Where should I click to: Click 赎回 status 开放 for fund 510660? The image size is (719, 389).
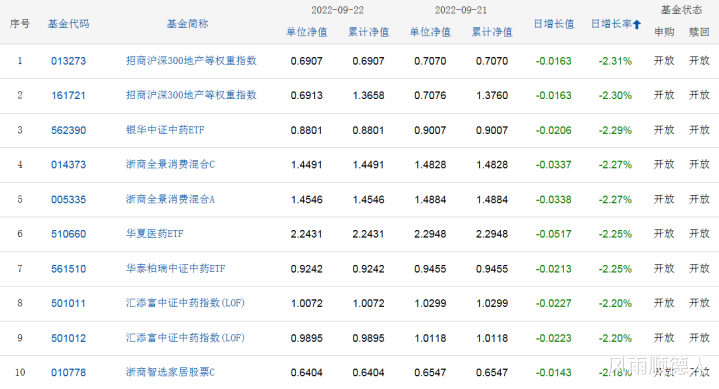[699, 234]
